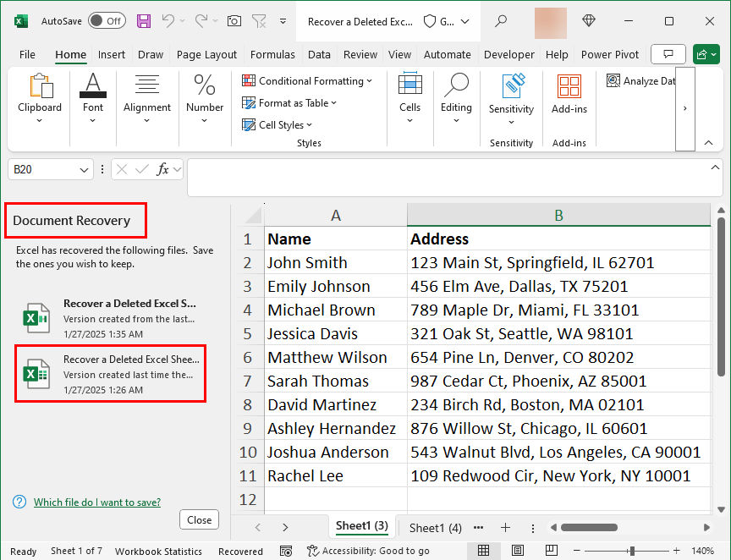Image resolution: width=731 pixels, height=560 pixels.
Task: Open the Clipboard group
Action: 40,99
